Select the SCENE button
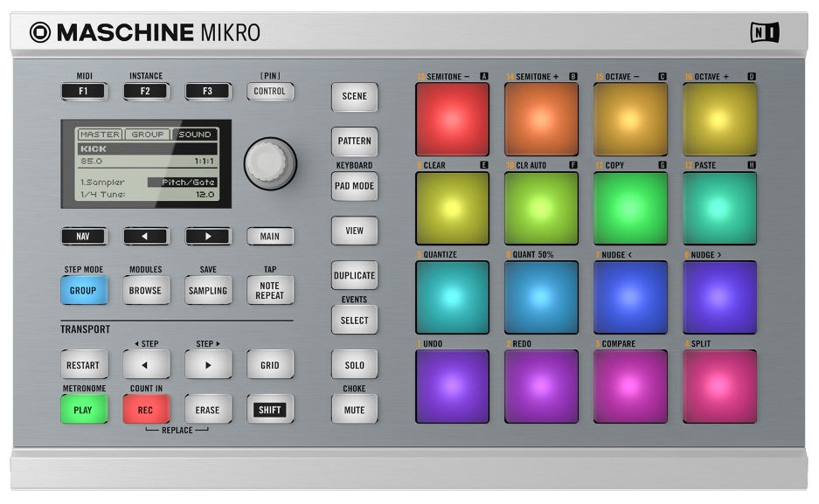Screen dimensions: 819x504 (354, 97)
